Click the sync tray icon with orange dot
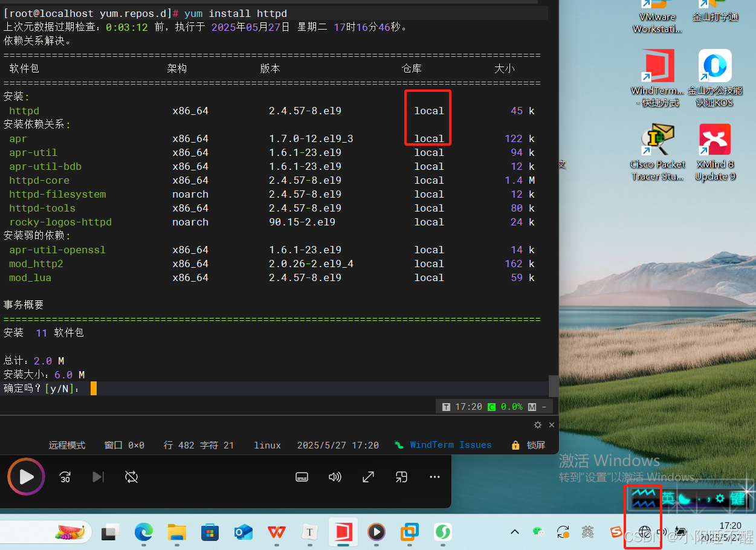 click(563, 532)
